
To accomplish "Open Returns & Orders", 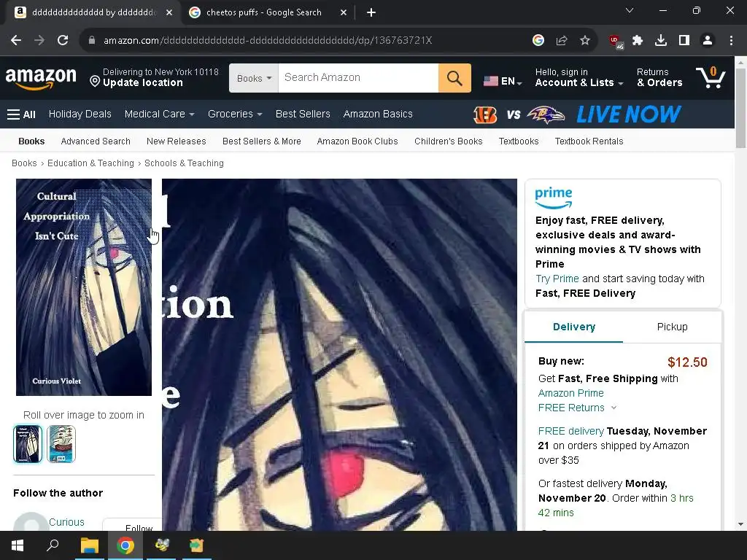I will (659, 77).
